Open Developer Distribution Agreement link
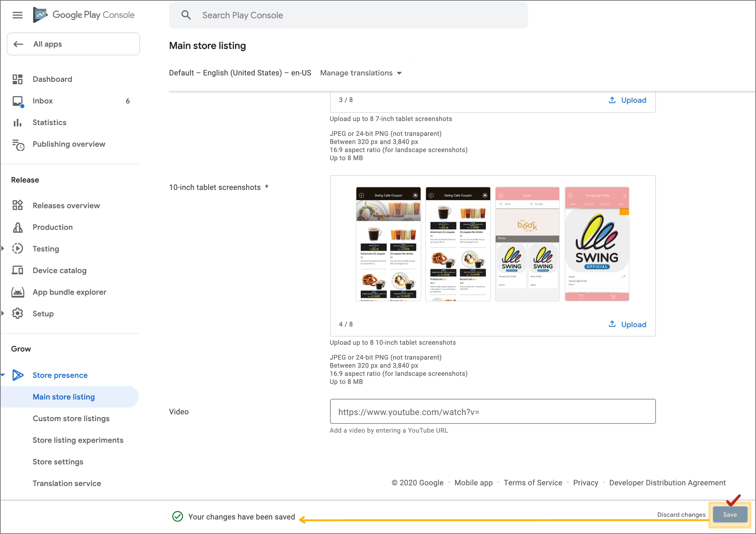Viewport: 756px width, 534px height. 667,483
